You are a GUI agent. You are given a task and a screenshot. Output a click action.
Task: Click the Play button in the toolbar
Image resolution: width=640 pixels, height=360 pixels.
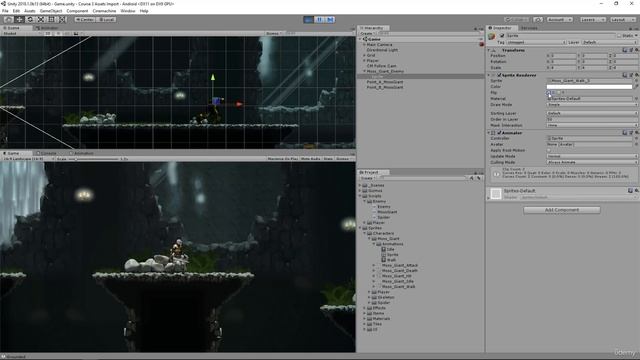(309, 19)
